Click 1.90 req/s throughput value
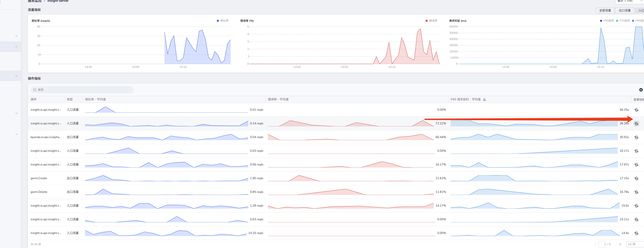644x248 pixels. (256, 178)
